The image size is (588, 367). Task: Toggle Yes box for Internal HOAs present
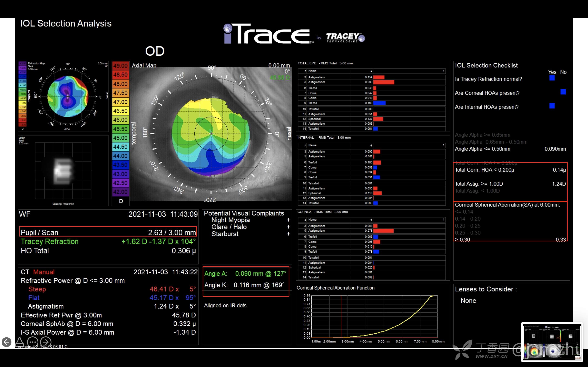552,106
